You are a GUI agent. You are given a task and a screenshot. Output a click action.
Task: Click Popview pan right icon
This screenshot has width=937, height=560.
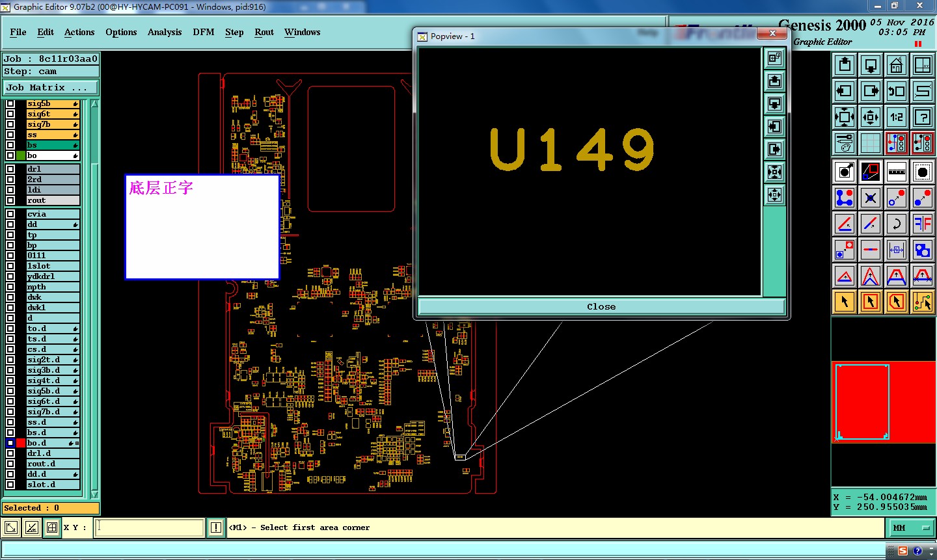tap(774, 149)
